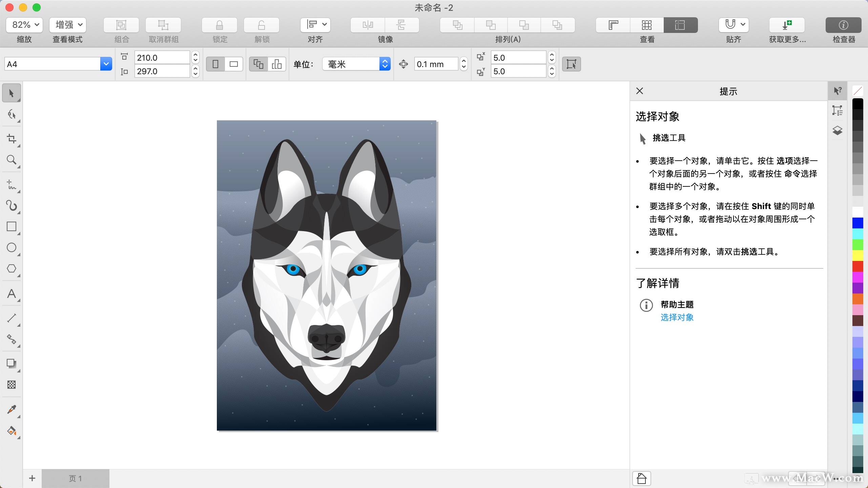Toggle the Hints docker tab icon
Screen dimensions: 868x488
click(838, 90)
